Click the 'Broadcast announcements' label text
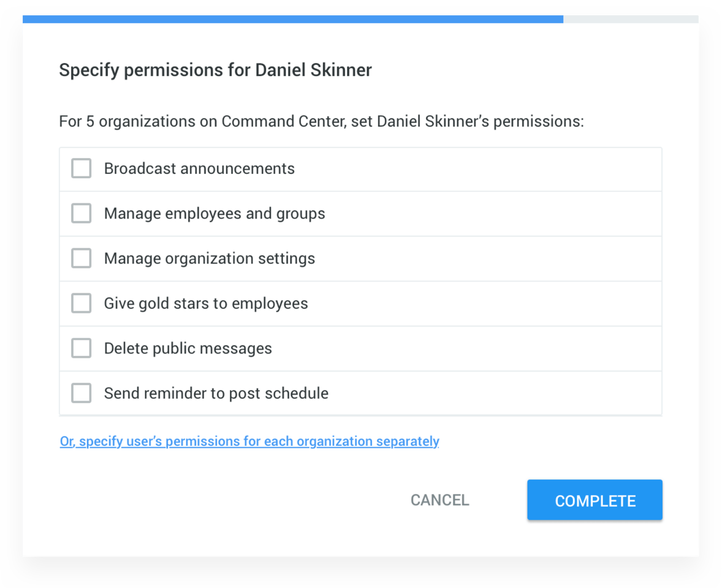This screenshot has height=588, width=722. tap(199, 168)
